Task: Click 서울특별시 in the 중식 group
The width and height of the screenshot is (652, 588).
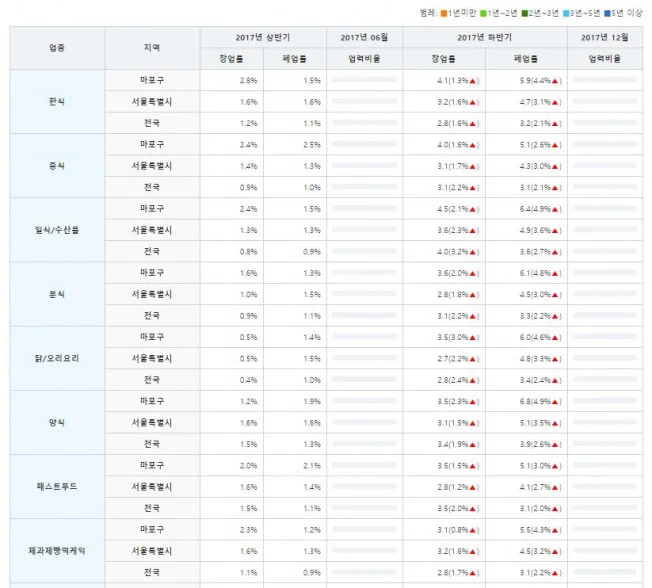Action: click(x=152, y=166)
